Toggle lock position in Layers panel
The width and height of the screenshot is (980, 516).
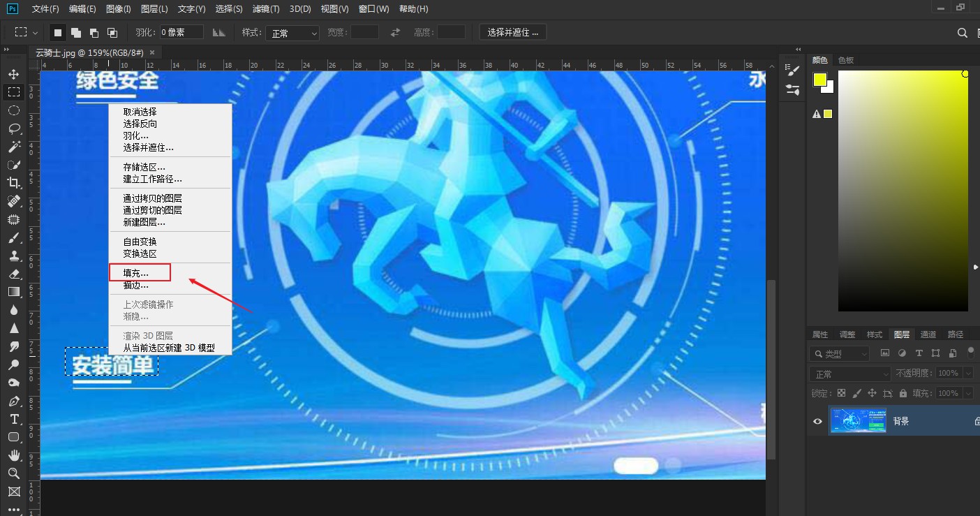click(x=872, y=393)
